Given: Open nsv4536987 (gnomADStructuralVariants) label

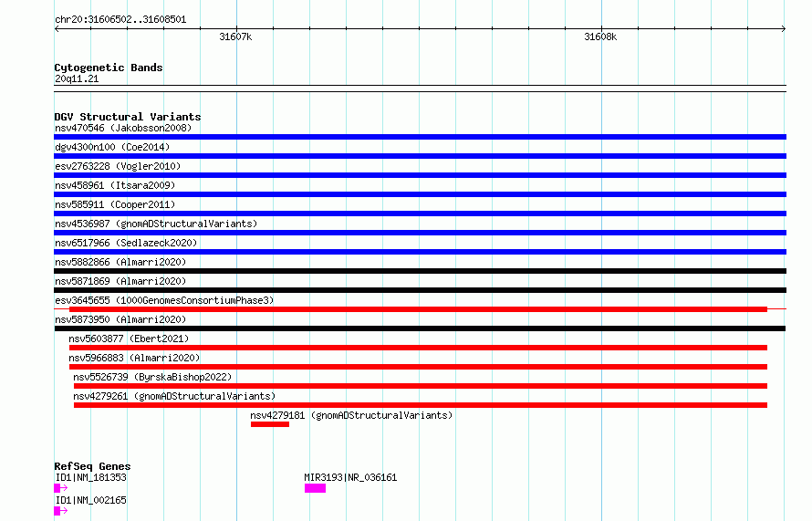Looking at the screenshot, I should pos(156,224).
